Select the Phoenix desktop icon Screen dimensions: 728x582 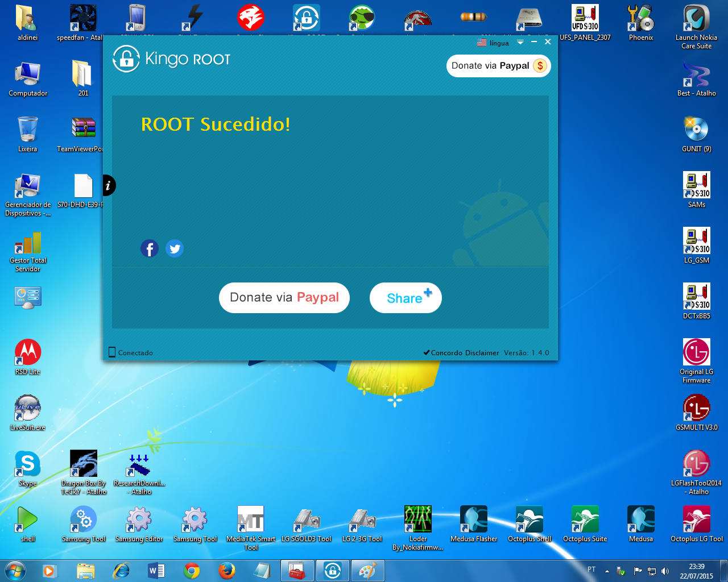pyautogui.click(x=641, y=23)
